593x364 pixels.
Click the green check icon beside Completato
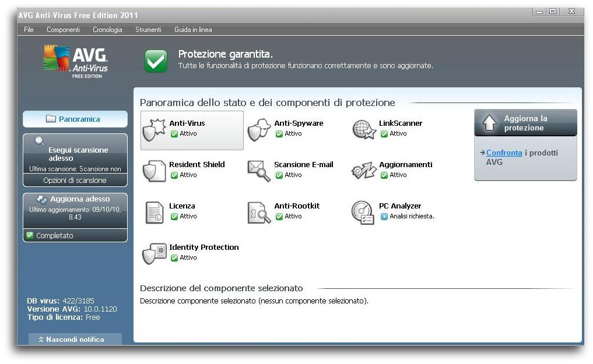(30, 235)
